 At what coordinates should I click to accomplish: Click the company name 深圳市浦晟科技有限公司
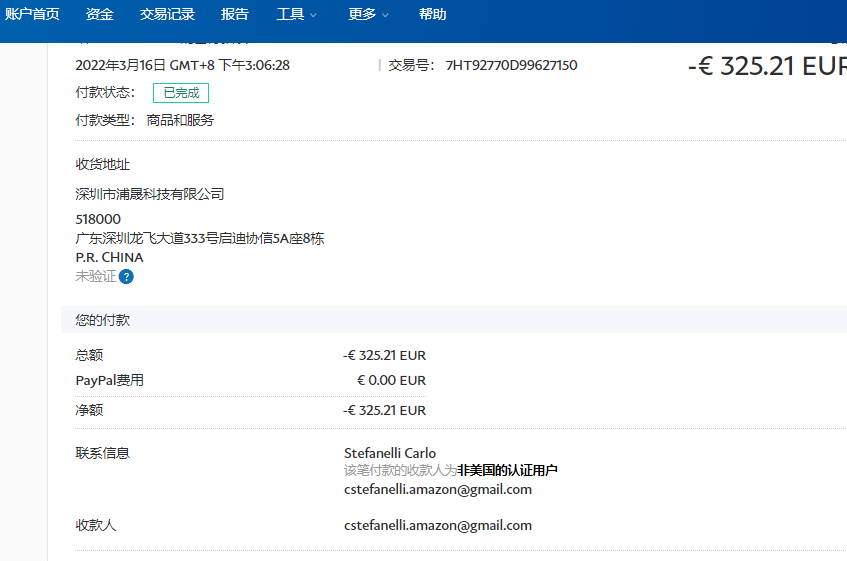[x=150, y=194]
